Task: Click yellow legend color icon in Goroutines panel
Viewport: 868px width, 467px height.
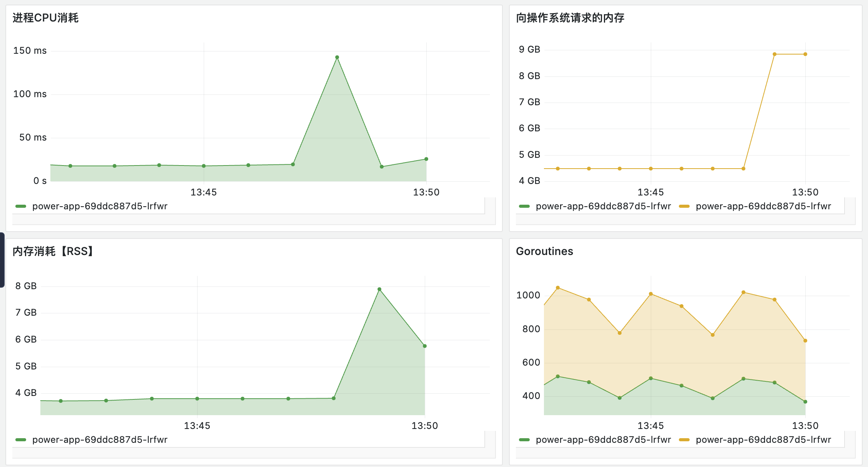Action: (684, 440)
